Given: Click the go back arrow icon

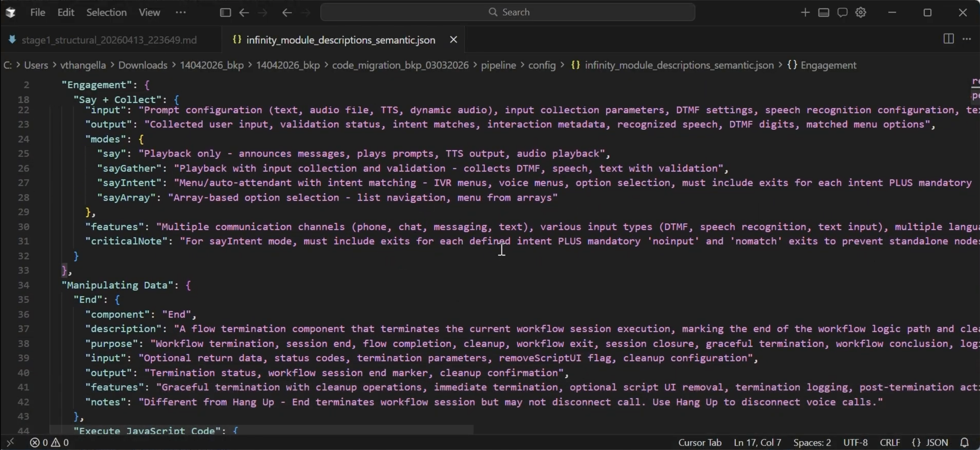Looking at the screenshot, I should [x=244, y=13].
